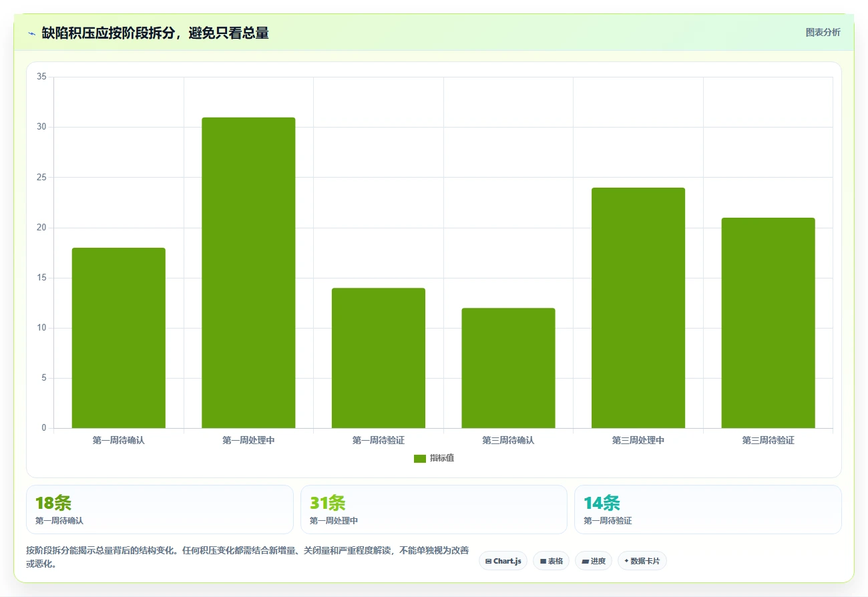Click the 第一周待验证 bar in chart

379,358
